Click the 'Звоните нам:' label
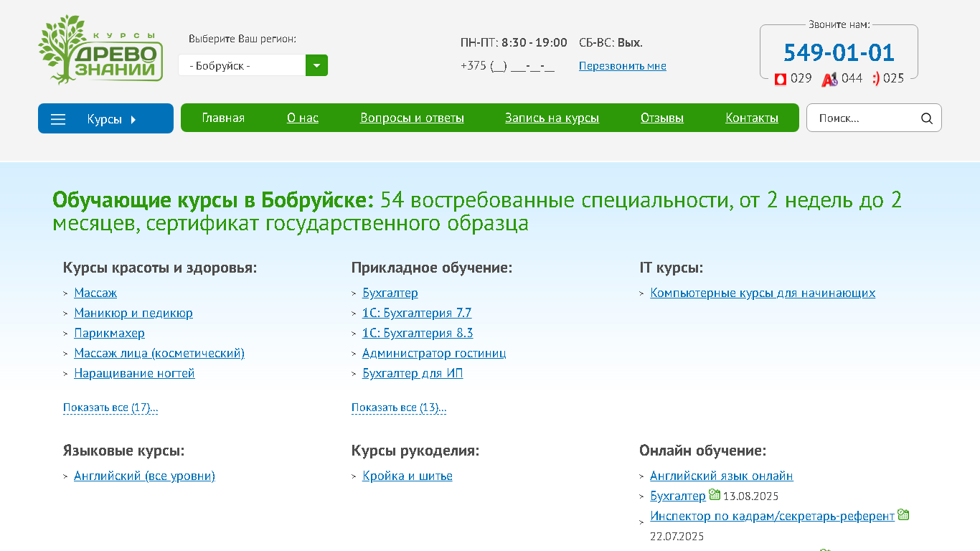The width and height of the screenshot is (980, 551). [x=839, y=24]
